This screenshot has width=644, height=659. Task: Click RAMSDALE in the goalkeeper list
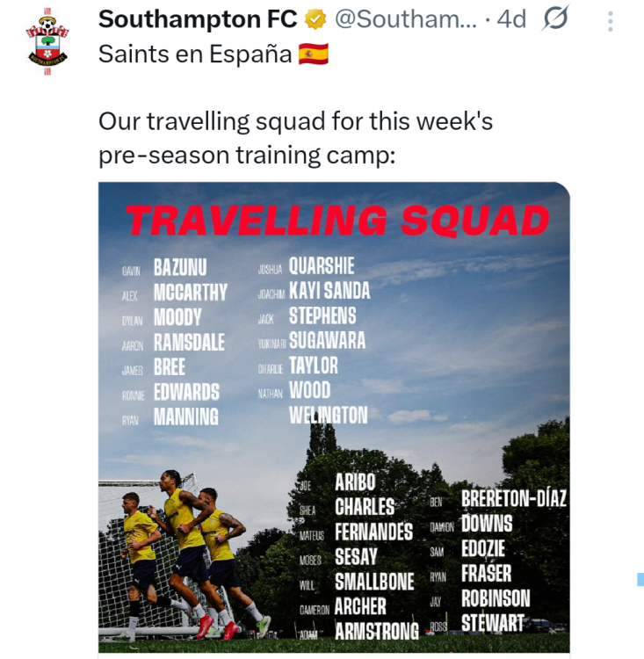[x=189, y=343]
